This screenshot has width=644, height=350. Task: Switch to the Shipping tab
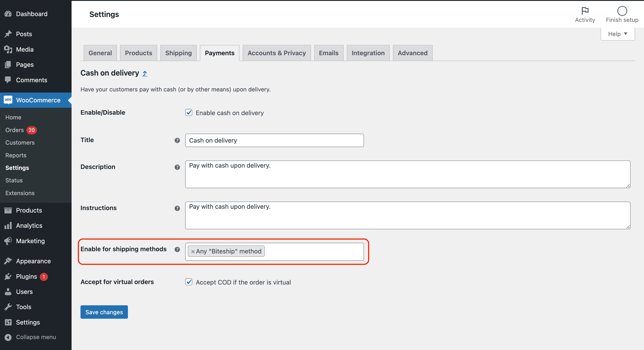coord(178,53)
